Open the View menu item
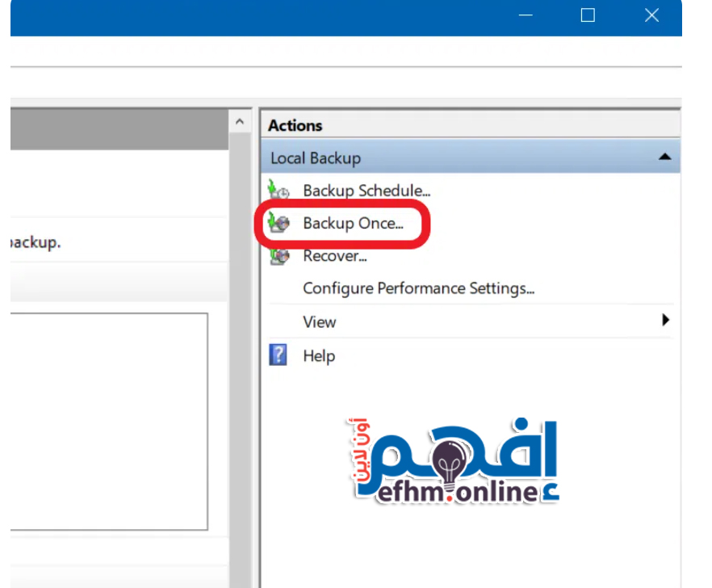This screenshot has height=588, width=712. click(319, 321)
